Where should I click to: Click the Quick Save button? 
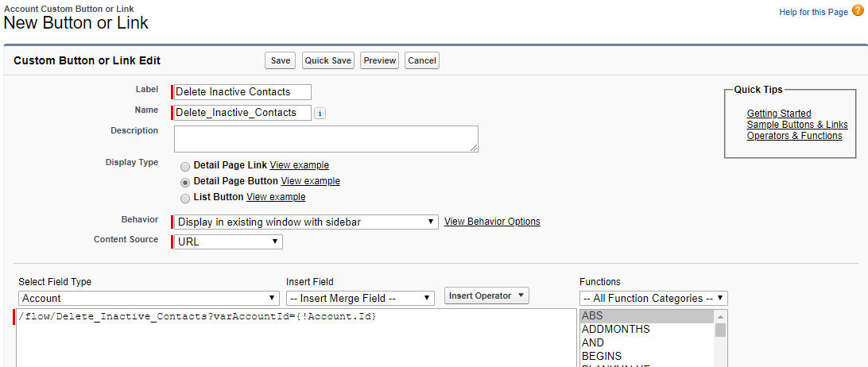coord(328,61)
